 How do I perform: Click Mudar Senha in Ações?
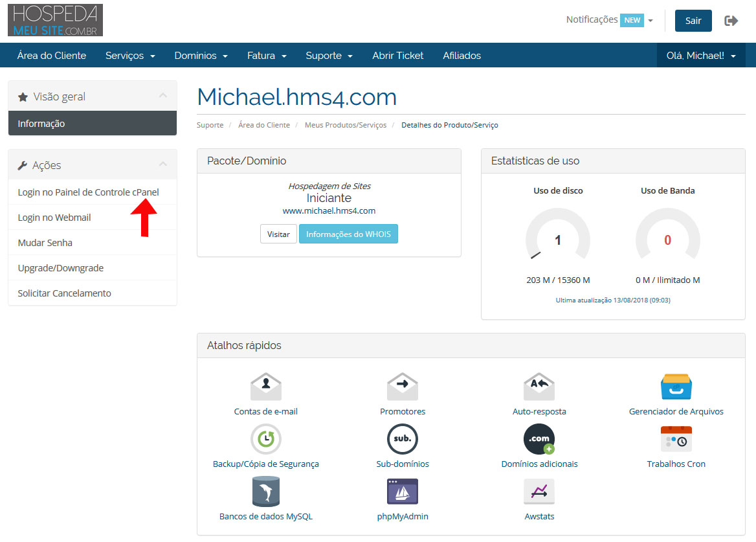pyautogui.click(x=93, y=243)
